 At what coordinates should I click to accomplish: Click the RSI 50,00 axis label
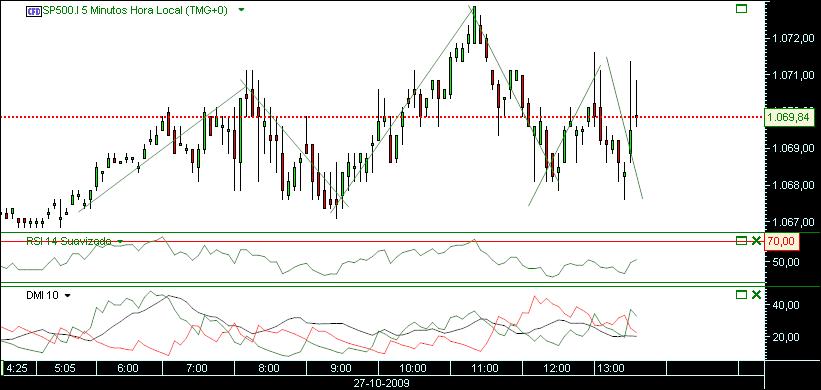786,262
